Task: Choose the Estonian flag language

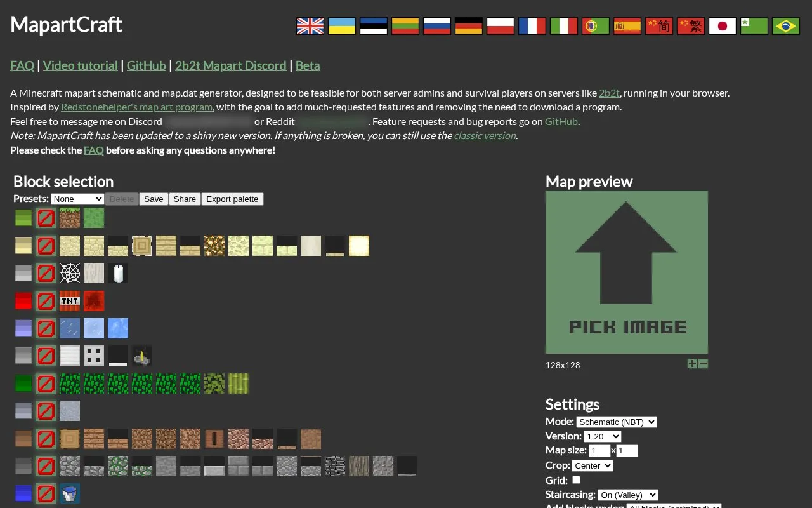Action: coord(374,26)
